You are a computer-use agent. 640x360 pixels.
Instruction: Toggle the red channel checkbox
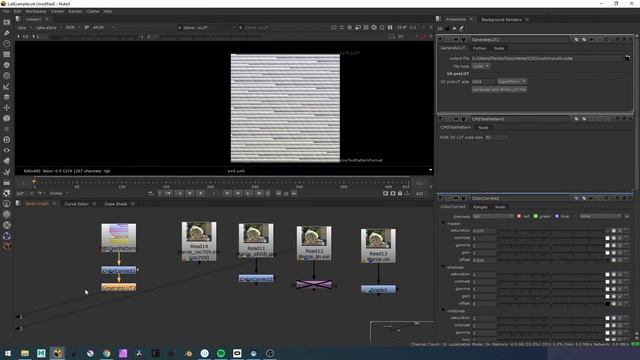519,216
